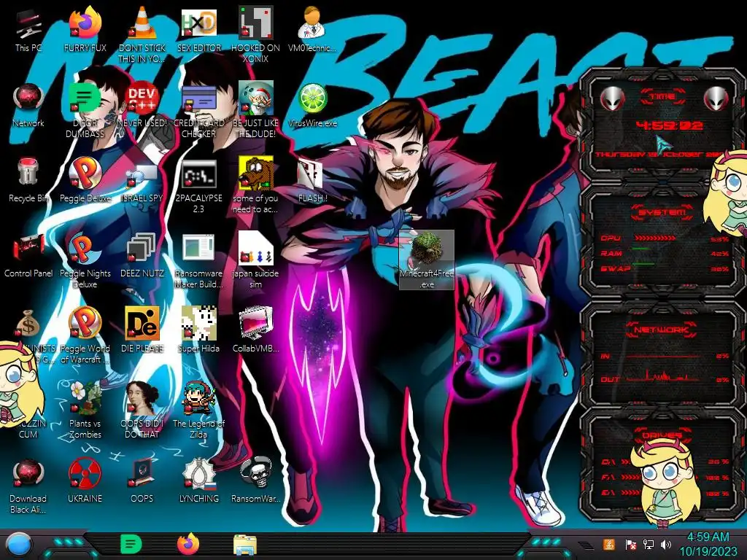
Task: Select the VirusWire.exe lime icon
Action: [x=312, y=106]
